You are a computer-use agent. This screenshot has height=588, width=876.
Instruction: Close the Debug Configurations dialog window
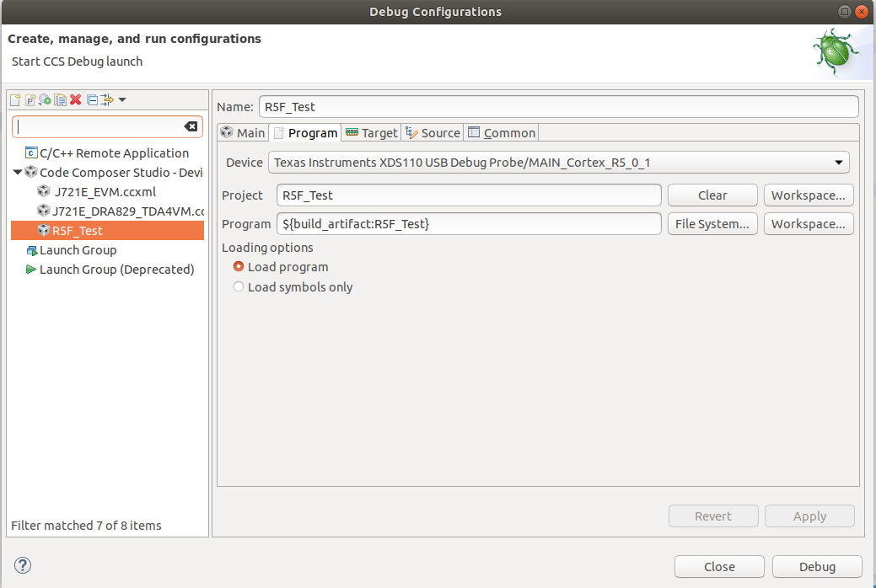click(862, 11)
